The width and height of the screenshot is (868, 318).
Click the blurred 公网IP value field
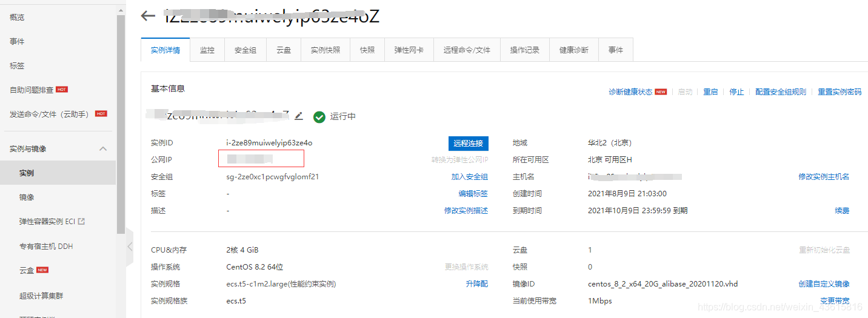pos(261,159)
